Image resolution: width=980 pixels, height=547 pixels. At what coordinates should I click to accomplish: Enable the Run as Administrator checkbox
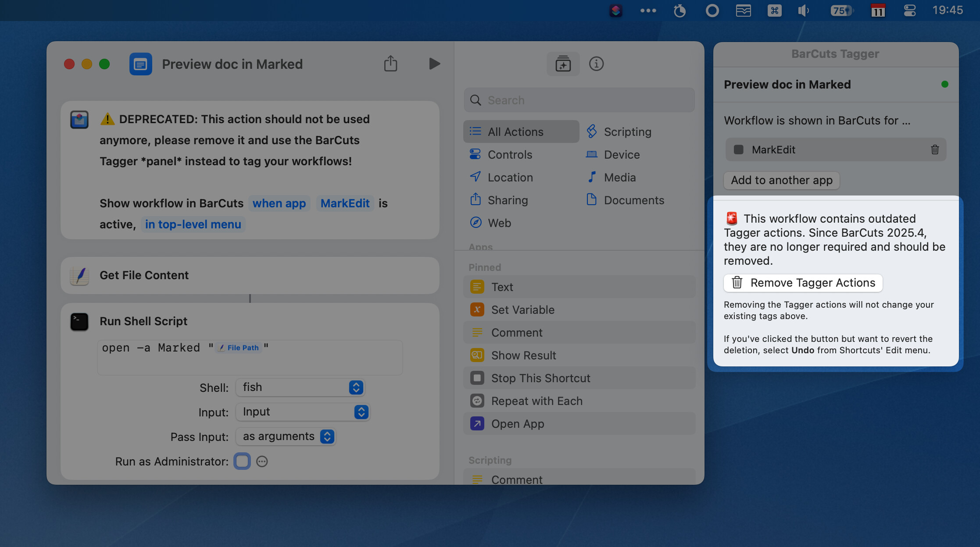[x=242, y=461]
